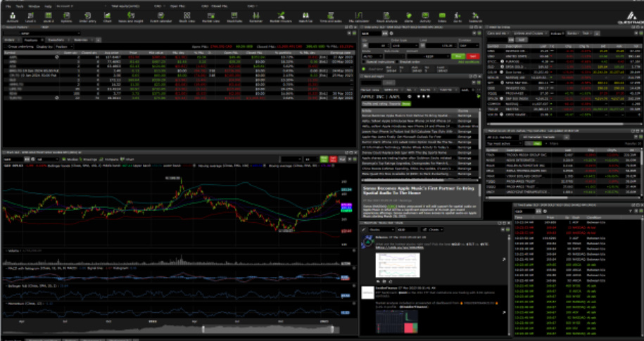
Task: Open the News and insight tool
Action: click(131, 18)
